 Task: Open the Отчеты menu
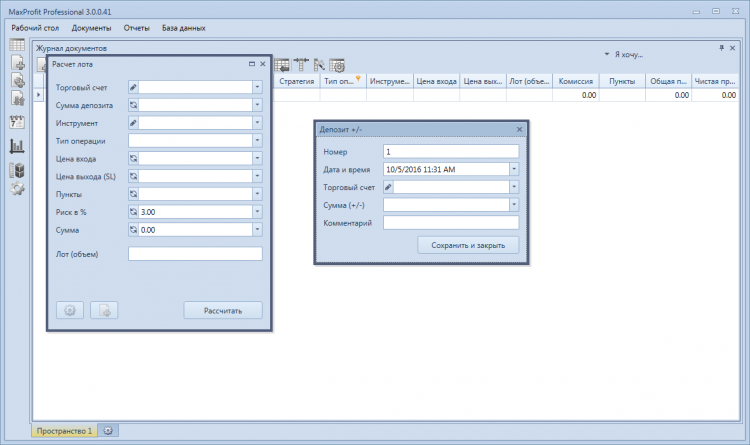tap(136, 28)
